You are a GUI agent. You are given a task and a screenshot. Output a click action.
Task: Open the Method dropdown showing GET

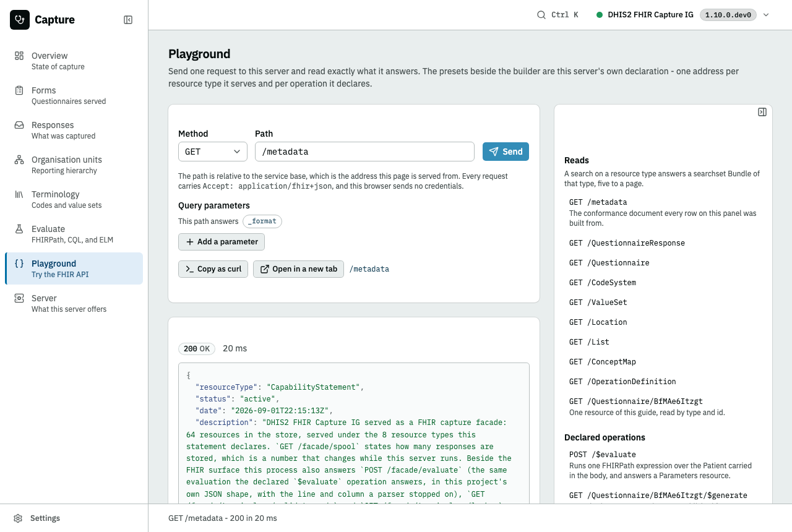(x=213, y=152)
